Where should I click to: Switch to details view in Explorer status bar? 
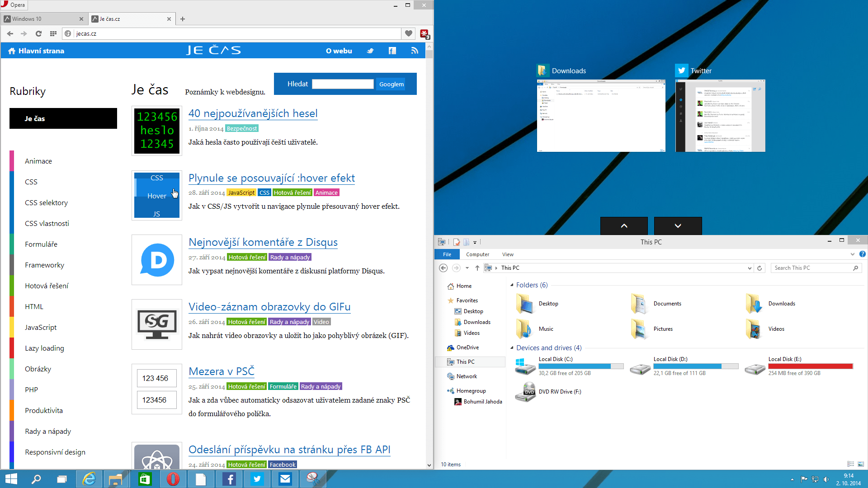coord(850,464)
